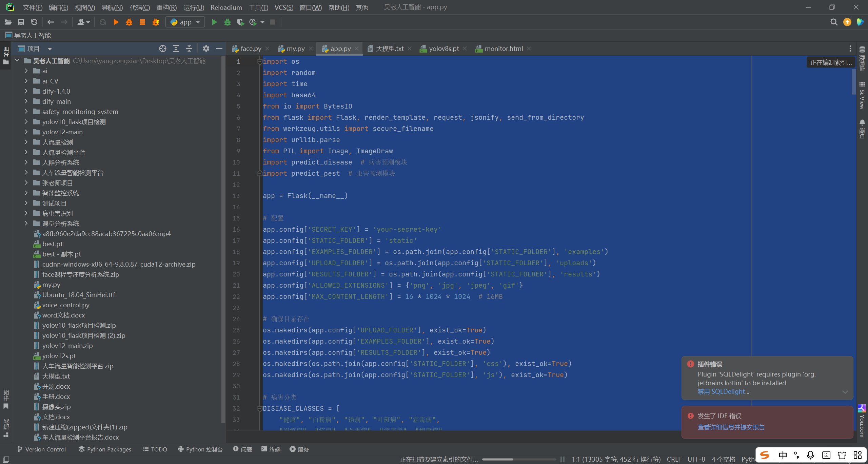Expand the 病虫害识别 folder
The width and height of the screenshot is (868, 464).
click(x=26, y=213)
